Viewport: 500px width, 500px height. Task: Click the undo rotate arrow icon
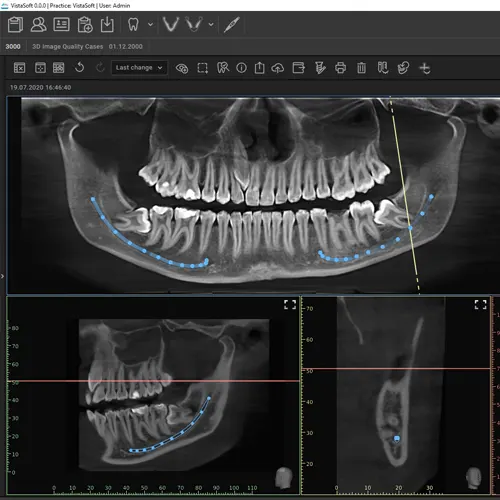coord(79,68)
